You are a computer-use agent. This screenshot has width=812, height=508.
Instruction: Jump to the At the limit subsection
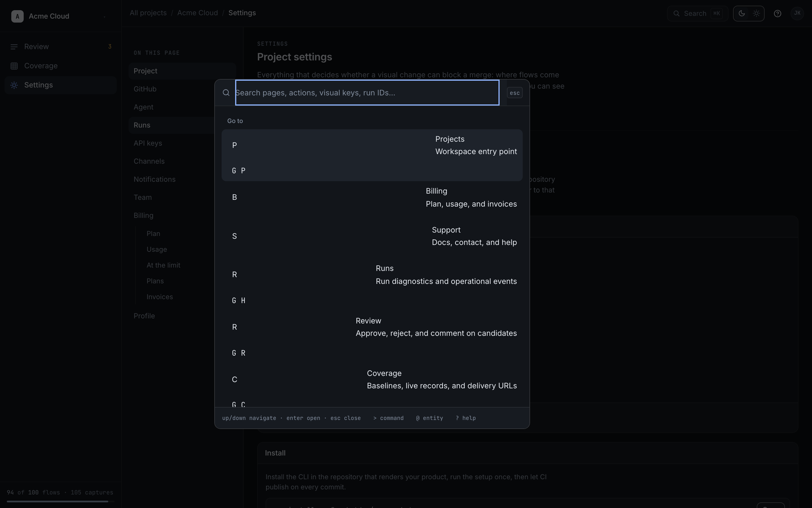(x=164, y=265)
